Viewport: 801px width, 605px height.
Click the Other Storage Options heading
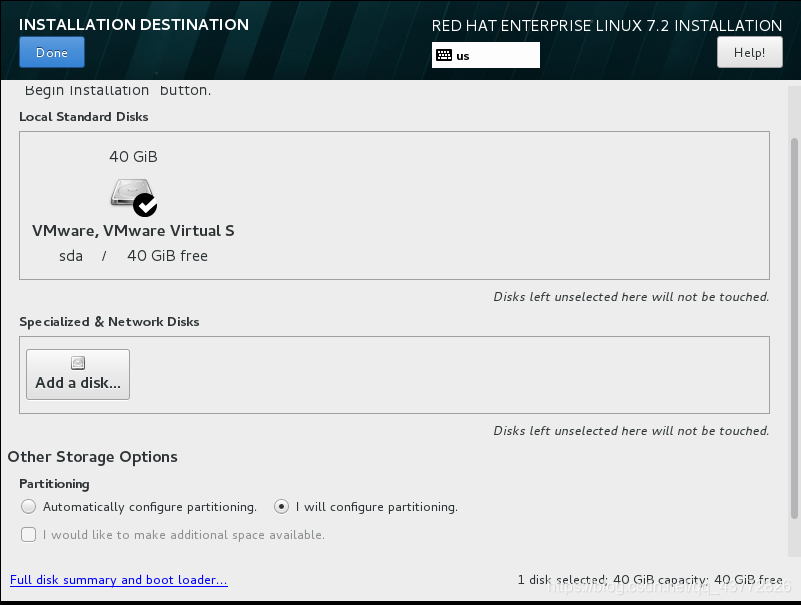pyautogui.click(x=92, y=456)
